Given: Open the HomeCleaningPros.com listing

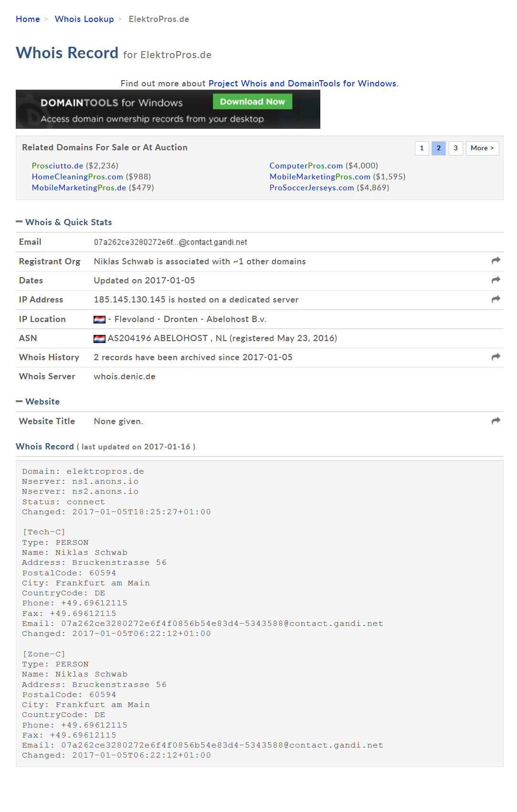Looking at the screenshot, I should (x=77, y=177).
